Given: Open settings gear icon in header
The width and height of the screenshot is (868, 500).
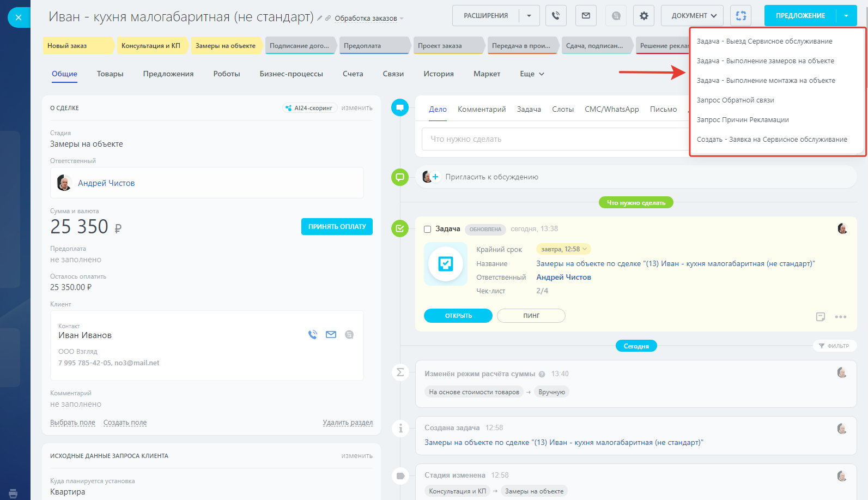Looking at the screenshot, I should pyautogui.click(x=644, y=16).
